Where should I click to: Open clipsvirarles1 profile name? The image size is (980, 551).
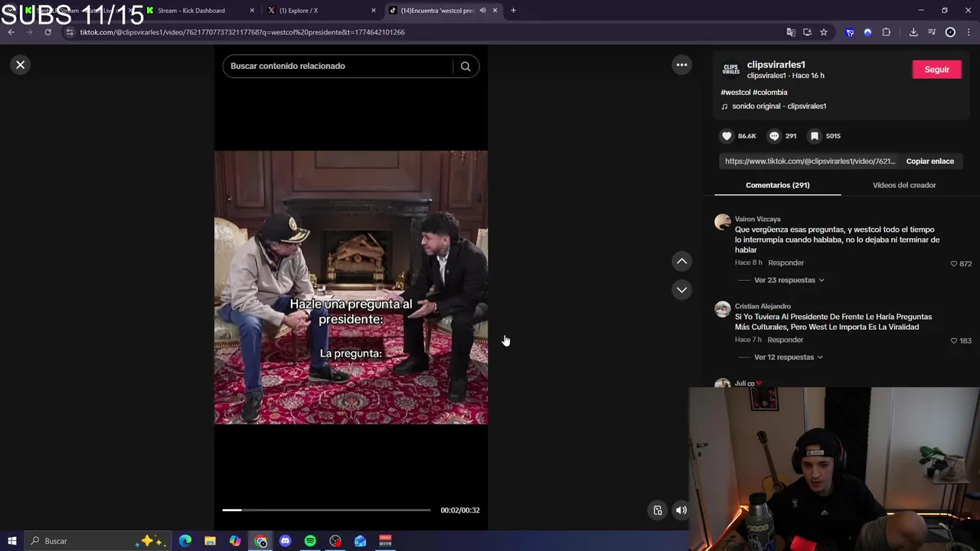click(776, 65)
